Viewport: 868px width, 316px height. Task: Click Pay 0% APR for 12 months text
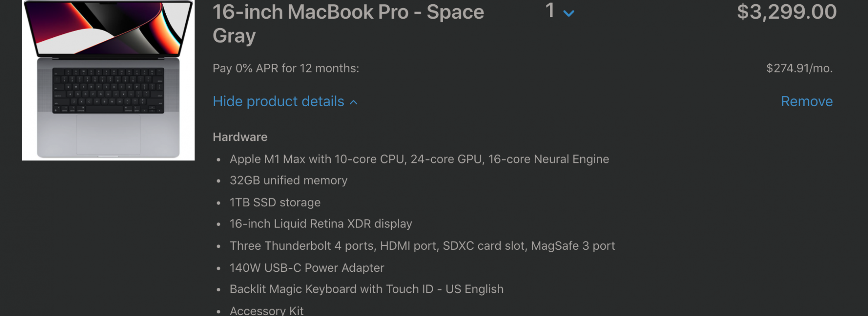[286, 68]
